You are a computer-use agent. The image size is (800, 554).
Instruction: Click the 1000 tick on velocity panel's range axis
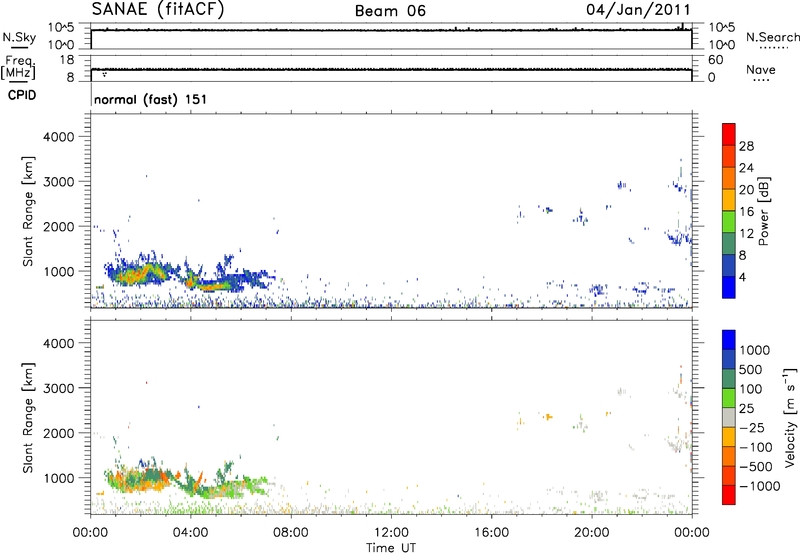[x=59, y=478]
